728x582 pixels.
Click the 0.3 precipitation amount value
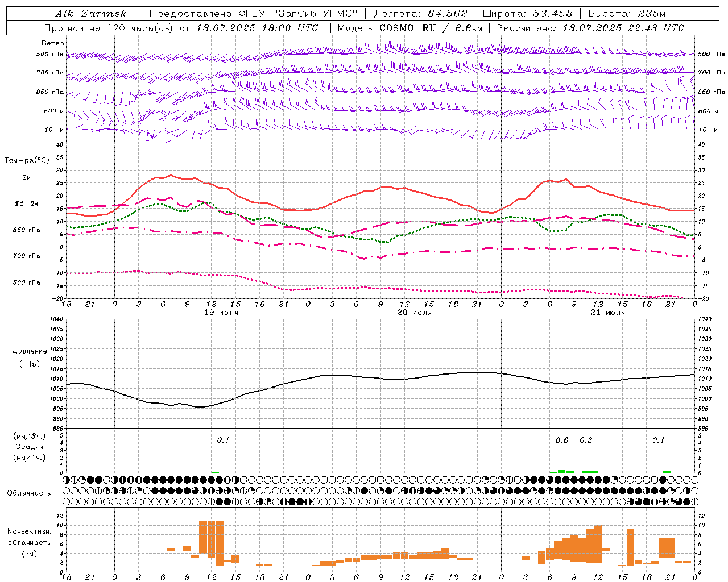(586, 440)
